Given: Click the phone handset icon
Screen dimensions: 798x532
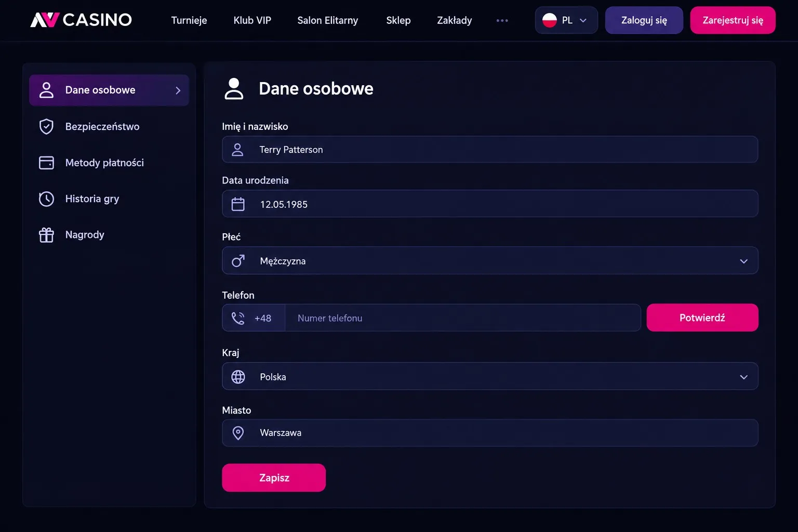Looking at the screenshot, I should (238, 318).
